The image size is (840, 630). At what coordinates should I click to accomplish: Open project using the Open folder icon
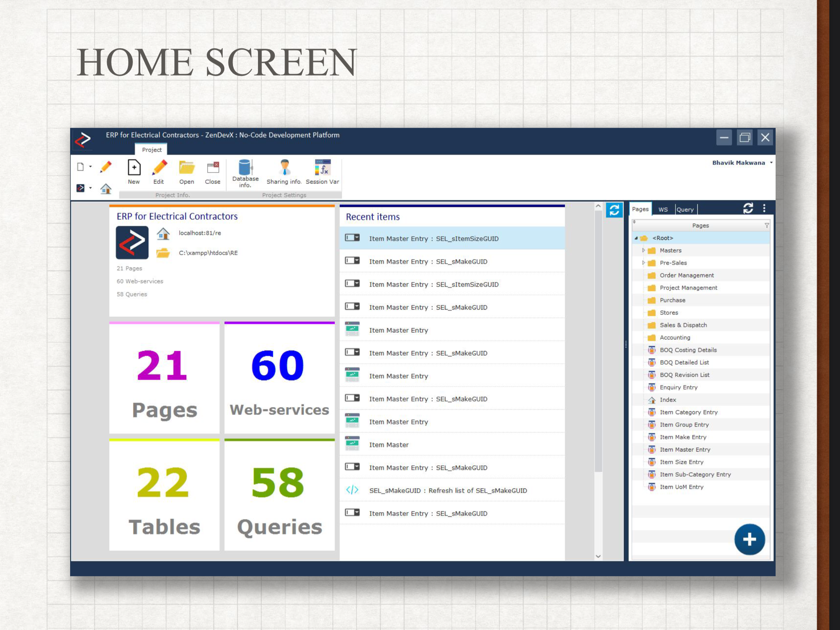click(187, 168)
